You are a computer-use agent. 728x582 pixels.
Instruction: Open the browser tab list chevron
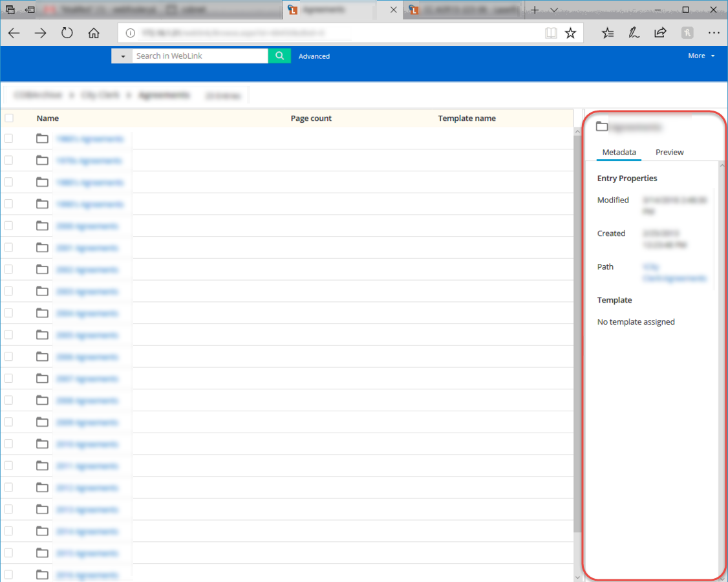(554, 10)
